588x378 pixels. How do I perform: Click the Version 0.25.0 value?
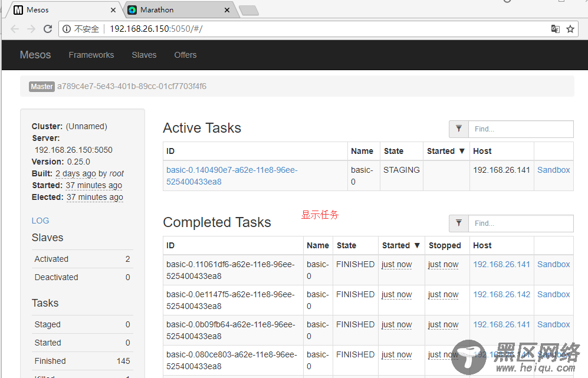78,162
